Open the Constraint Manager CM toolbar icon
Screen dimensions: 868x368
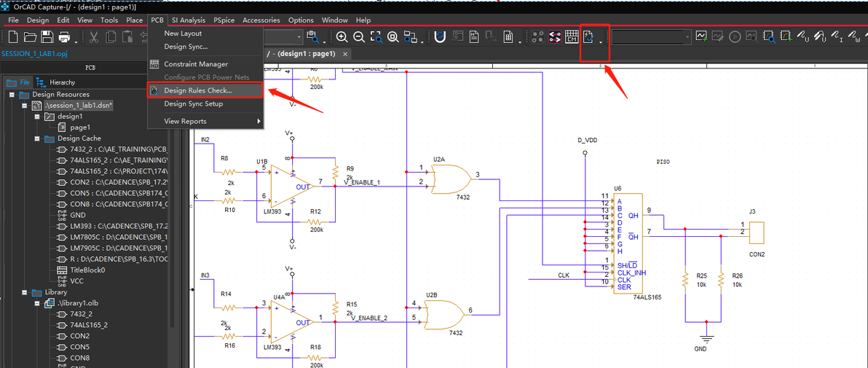(x=572, y=37)
